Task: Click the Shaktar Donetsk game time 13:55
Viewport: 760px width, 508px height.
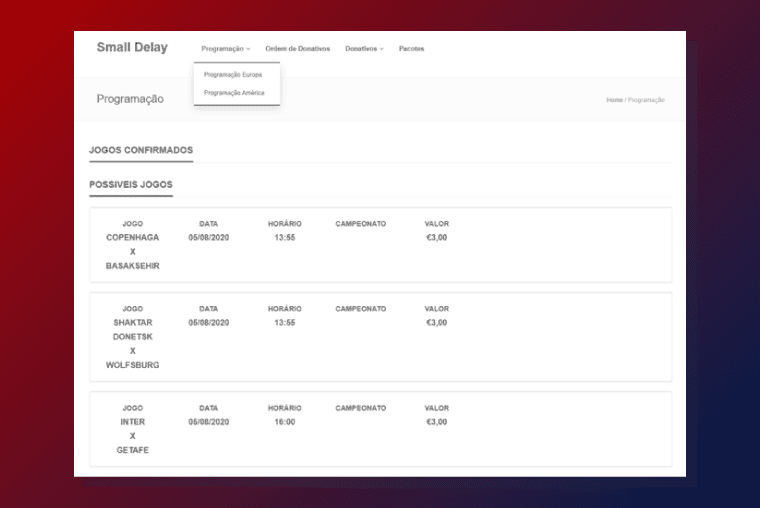Action: (x=285, y=322)
